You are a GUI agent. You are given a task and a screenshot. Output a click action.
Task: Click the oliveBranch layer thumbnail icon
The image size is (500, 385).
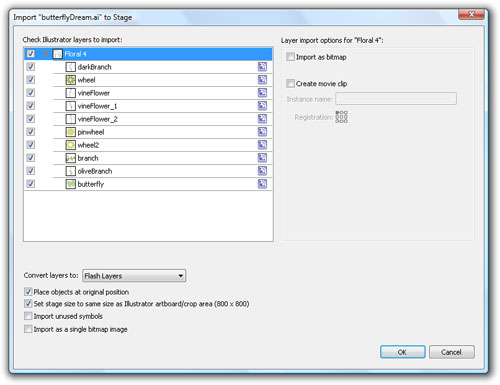click(x=70, y=171)
